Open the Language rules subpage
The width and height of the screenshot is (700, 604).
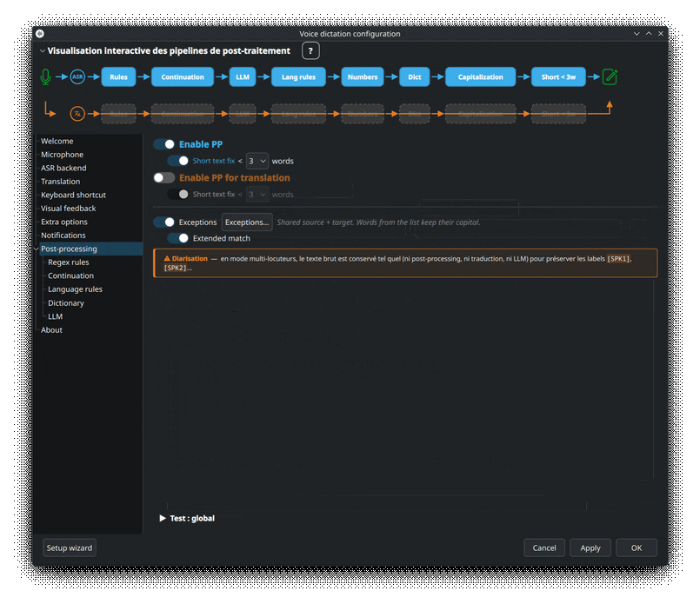point(75,289)
